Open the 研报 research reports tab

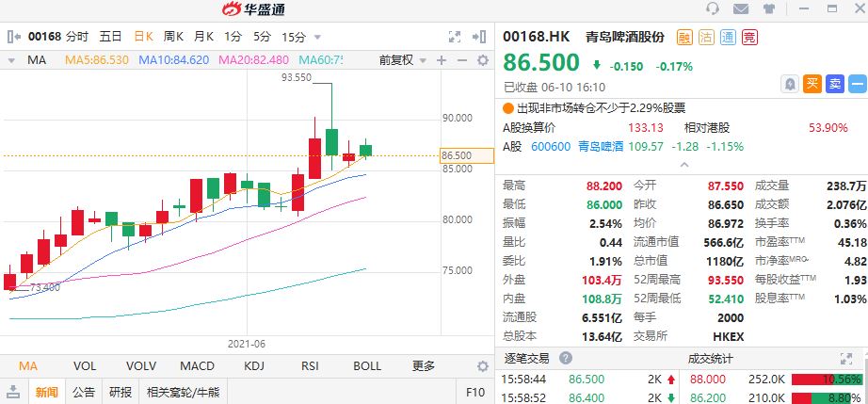[x=121, y=393]
